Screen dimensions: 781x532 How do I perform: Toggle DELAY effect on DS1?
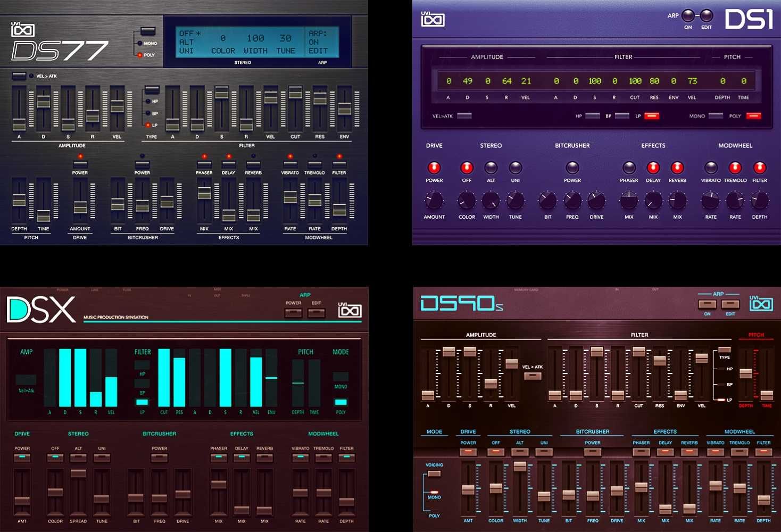pyautogui.click(x=653, y=168)
